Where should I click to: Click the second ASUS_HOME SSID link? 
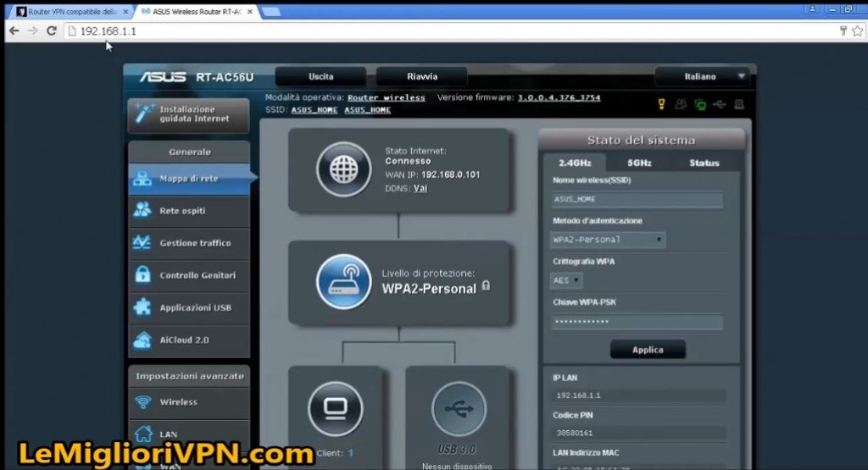tap(368, 109)
